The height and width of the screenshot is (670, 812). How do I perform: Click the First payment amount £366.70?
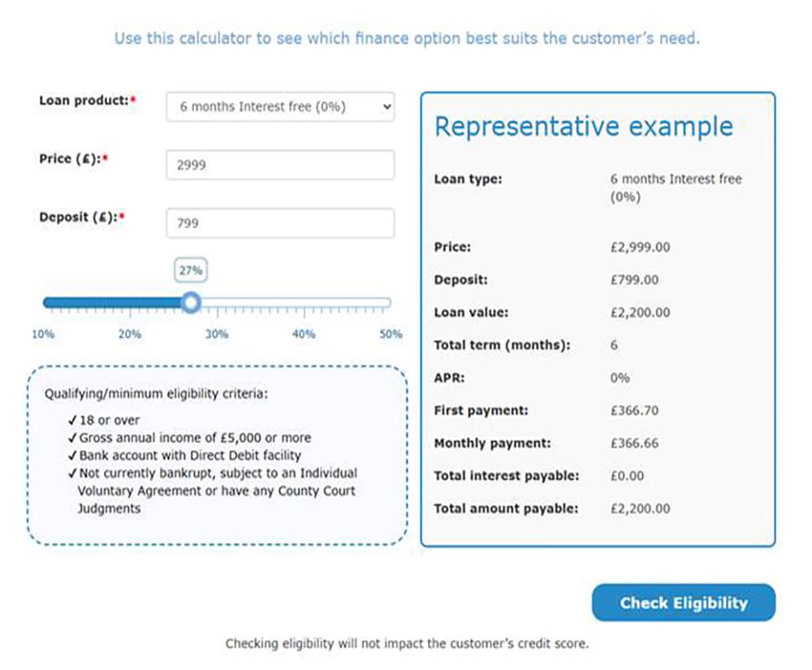(634, 411)
